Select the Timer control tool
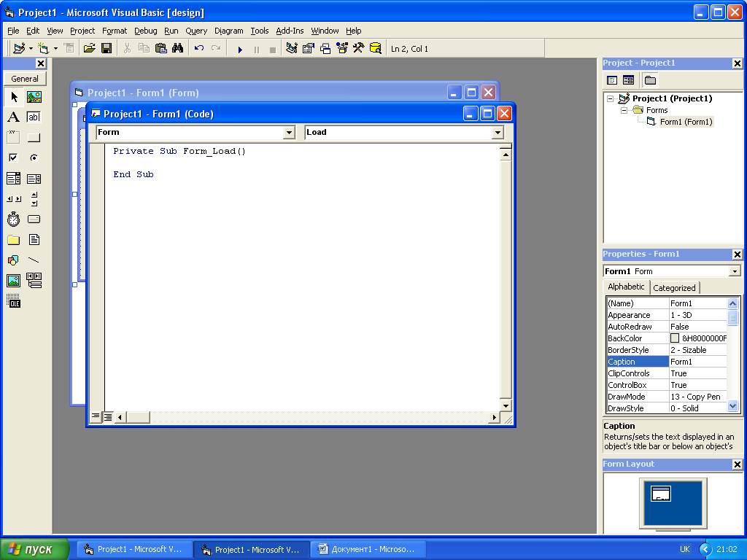The height and width of the screenshot is (560, 747). tap(14, 219)
